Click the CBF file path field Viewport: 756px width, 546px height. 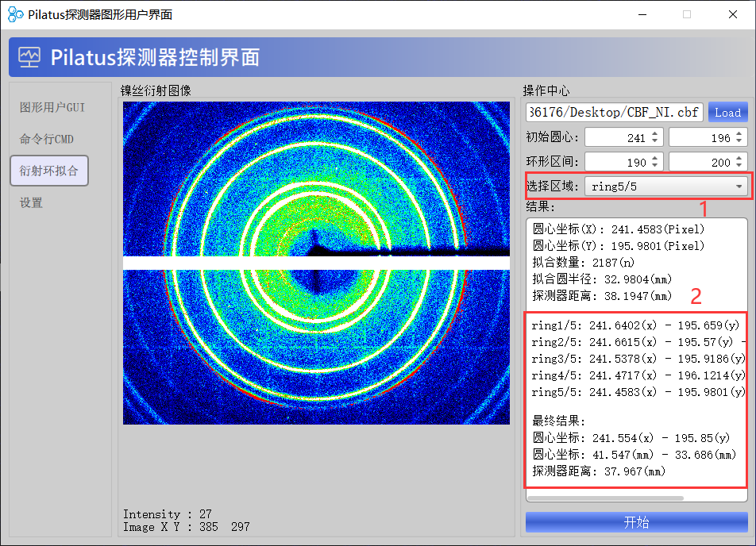tap(615, 112)
